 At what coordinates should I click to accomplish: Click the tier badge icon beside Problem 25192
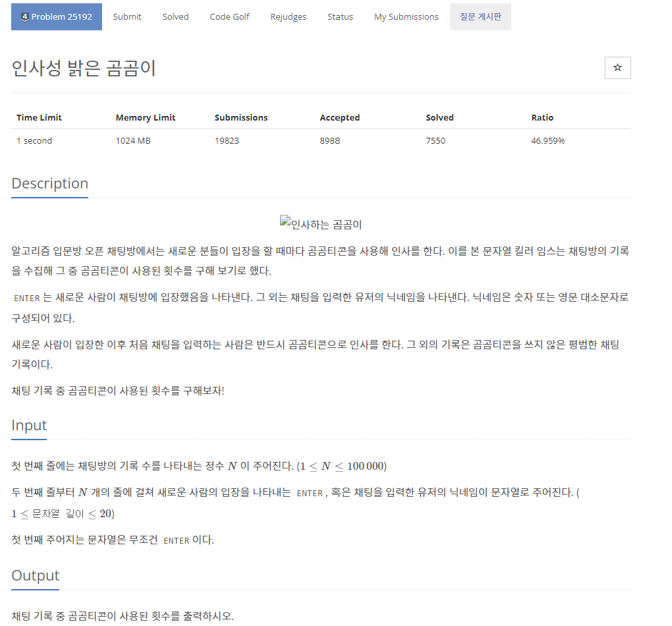pos(25,17)
